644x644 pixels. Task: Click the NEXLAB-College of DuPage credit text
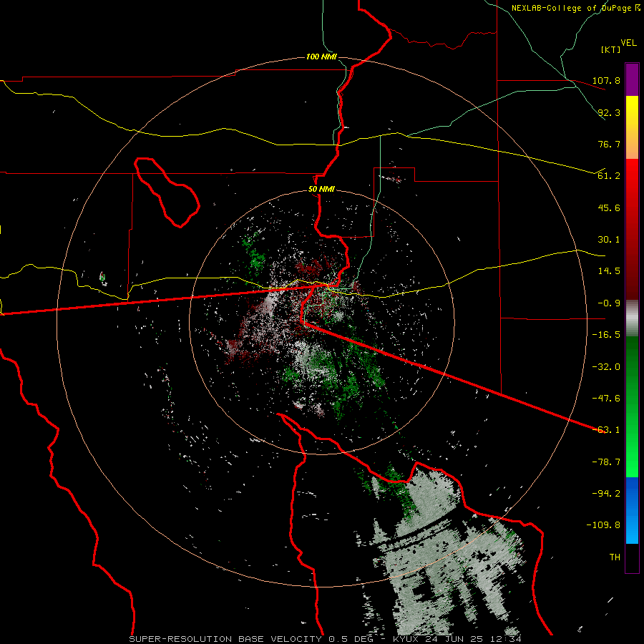click(575, 8)
